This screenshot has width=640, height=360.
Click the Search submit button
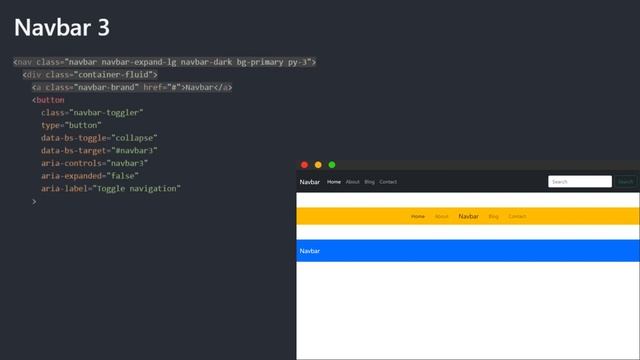pos(626,182)
